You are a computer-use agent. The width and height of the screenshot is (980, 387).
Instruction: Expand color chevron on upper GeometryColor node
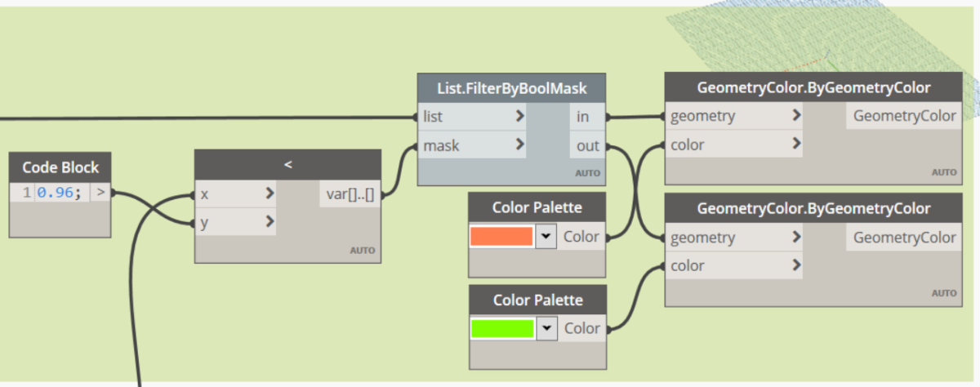796,145
